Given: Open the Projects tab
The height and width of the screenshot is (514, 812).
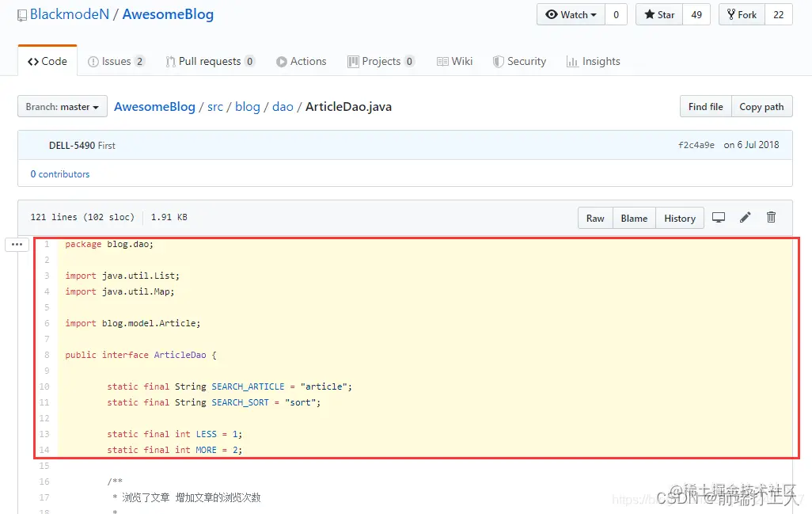Looking at the screenshot, I should tap(381, 61).
